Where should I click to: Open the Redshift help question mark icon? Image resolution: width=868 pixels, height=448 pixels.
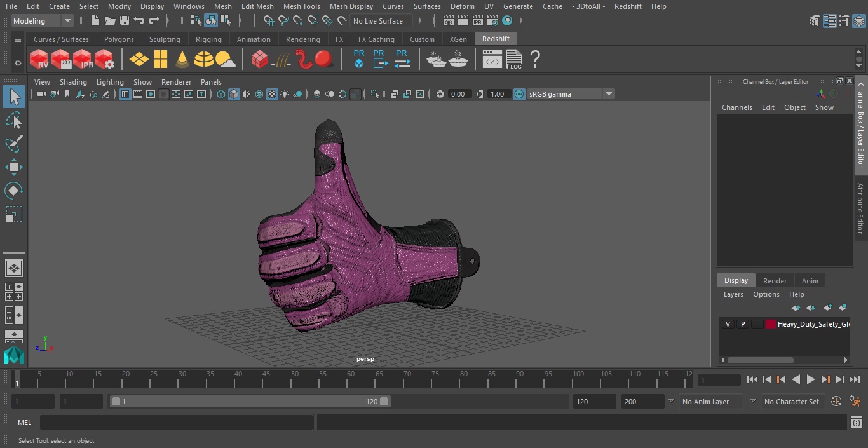coord(535,60)
